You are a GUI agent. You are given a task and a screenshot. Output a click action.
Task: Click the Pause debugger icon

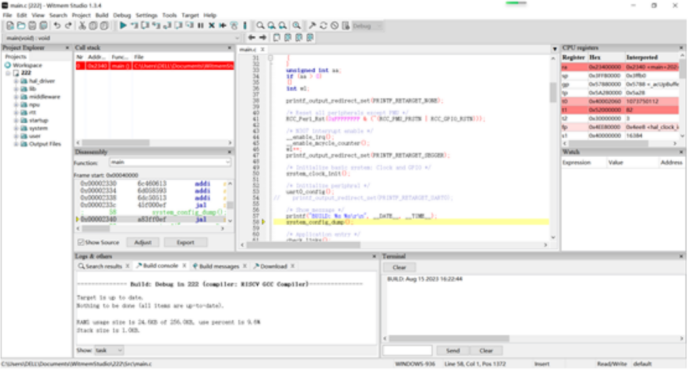coord(201,26)
